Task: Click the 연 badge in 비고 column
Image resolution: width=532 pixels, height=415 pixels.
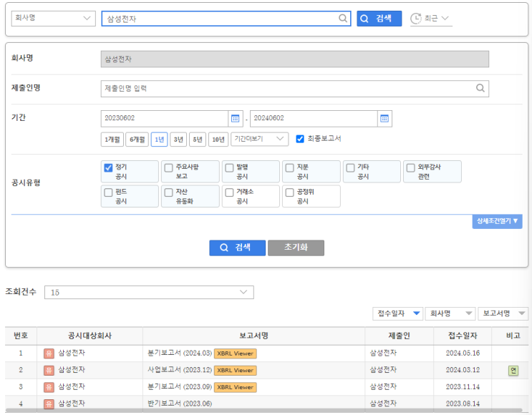Action: pyautogui.click(x=513, y=370)
